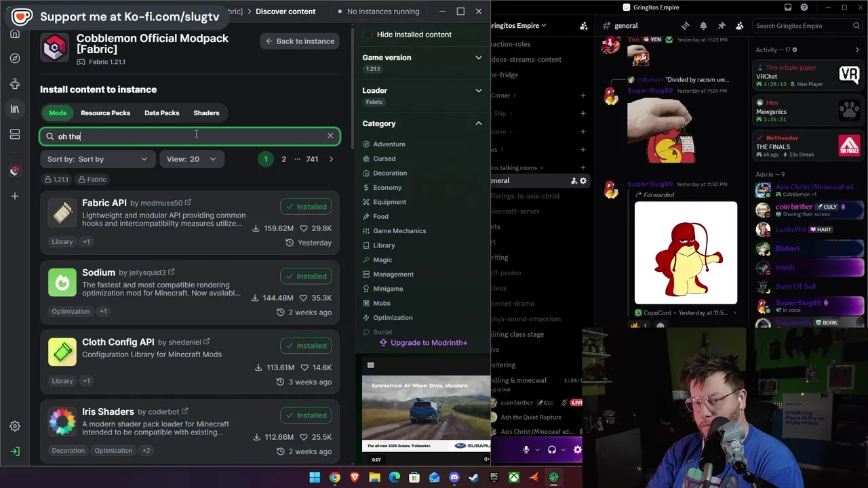Image resolution: width=868 pixels, height=488 pixels.
Task: Open the Library books icon in sidebar
Action: (x=15, y=109)
